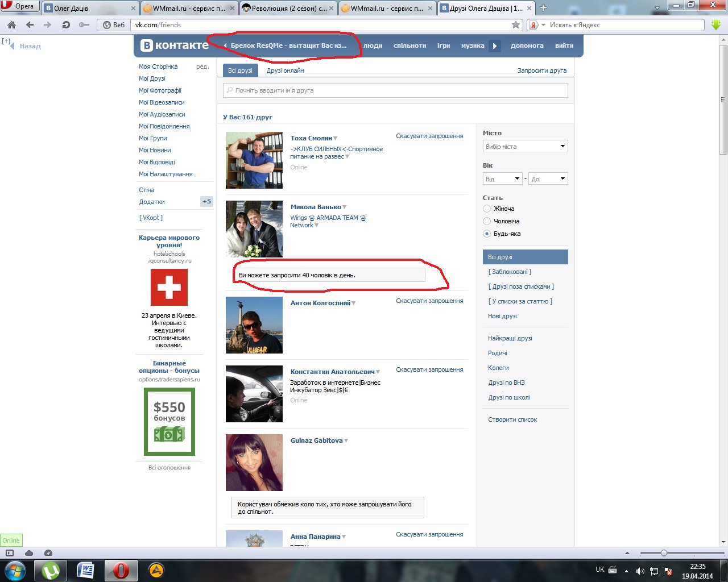Toggle the panels icon in the status bar
Screen dimensions: 728x582
click(x=10, y=553)
